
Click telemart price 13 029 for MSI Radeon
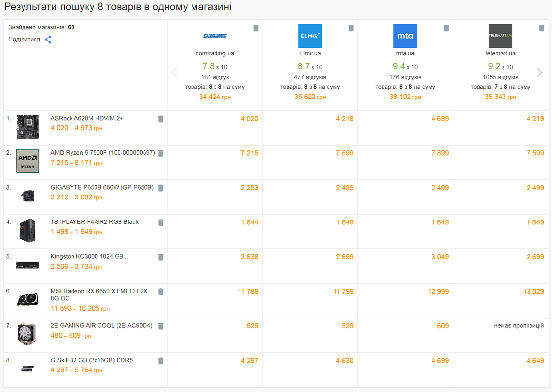point(533,291)
